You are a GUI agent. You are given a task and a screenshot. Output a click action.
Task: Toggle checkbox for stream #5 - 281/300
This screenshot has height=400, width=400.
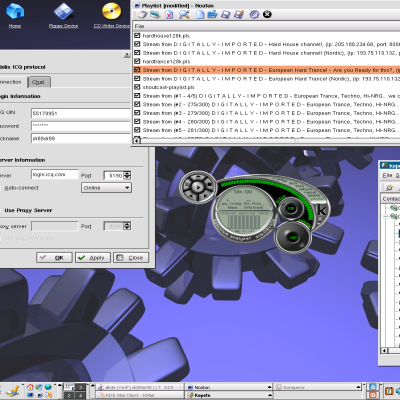[x=137, y=130]
